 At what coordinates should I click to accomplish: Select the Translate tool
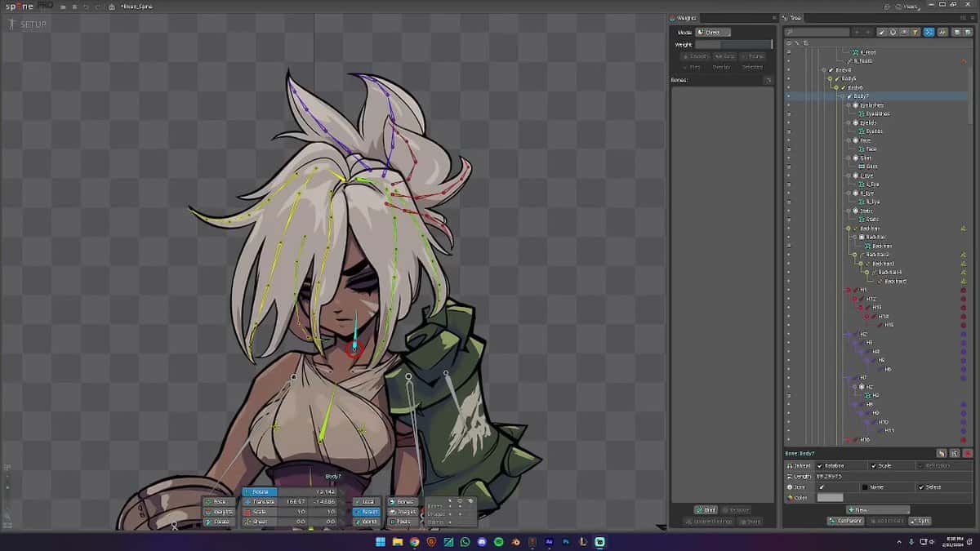coord(260,502)
